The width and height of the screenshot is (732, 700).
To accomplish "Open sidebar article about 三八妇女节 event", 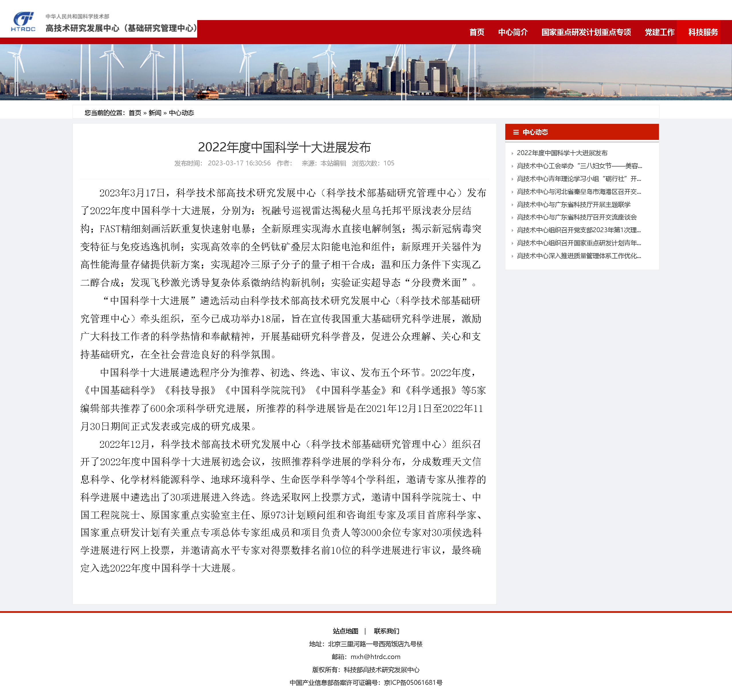I will coord(579,166).
